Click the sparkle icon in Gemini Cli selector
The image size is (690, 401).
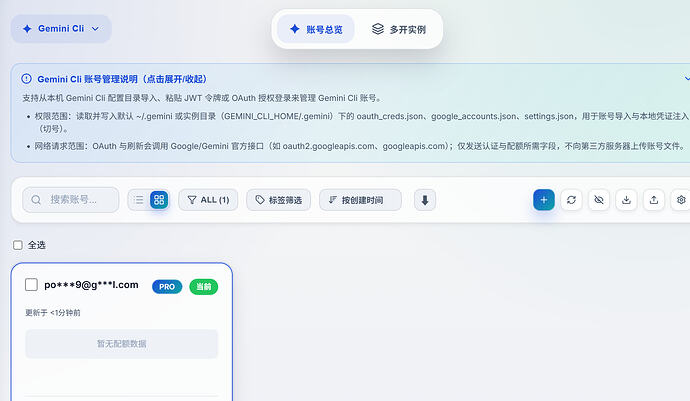(x=27, y=29)
